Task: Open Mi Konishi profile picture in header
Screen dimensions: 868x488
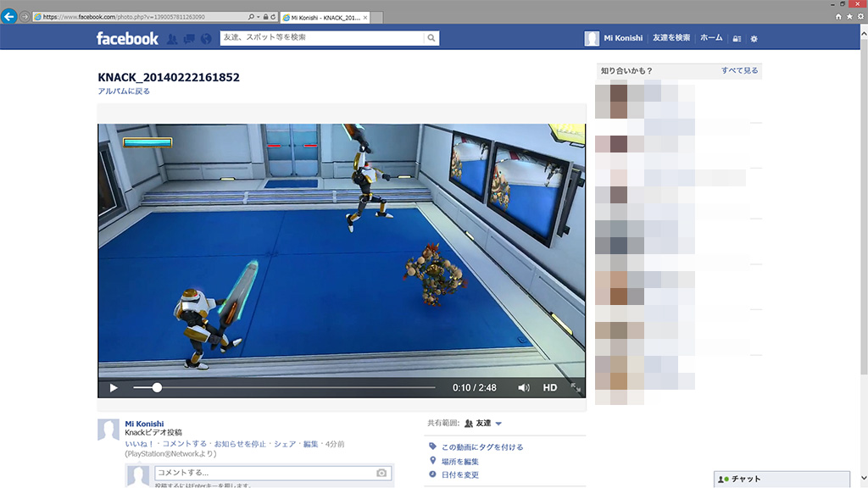Action: [x=592, y=38]
